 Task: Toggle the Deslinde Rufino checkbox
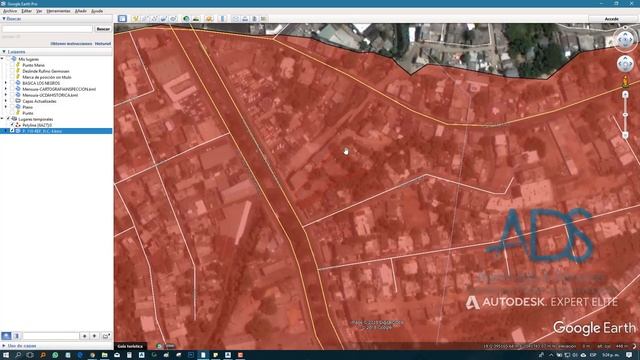(x=12, y=71)
